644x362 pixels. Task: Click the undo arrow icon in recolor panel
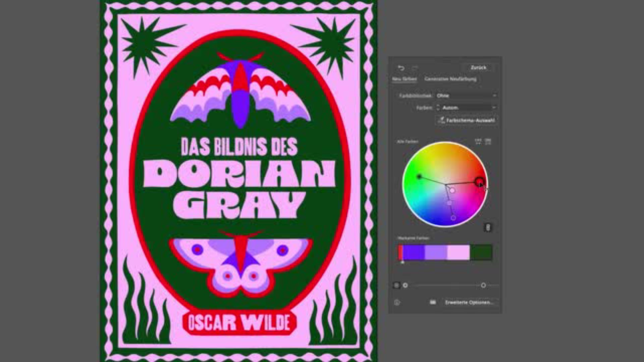point(401,68)
